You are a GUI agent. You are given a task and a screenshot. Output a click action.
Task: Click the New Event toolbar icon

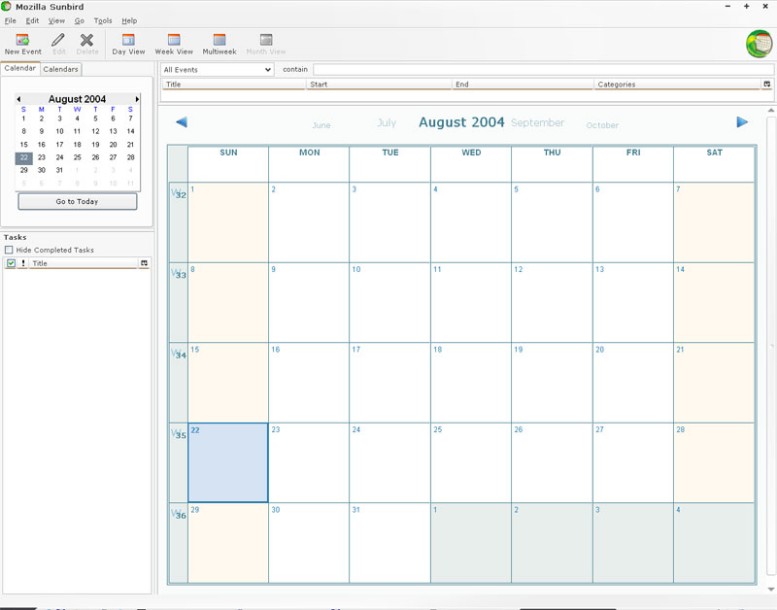point(22,43)
